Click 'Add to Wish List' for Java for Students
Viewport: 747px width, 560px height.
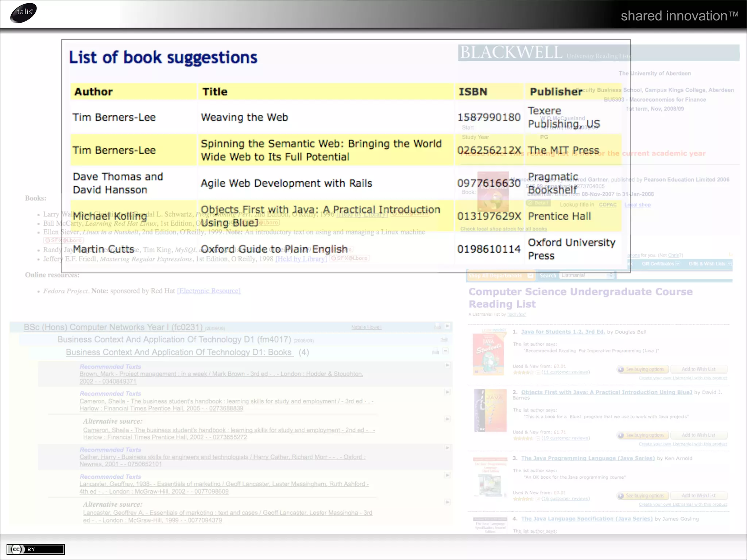(x=699, y=369)
